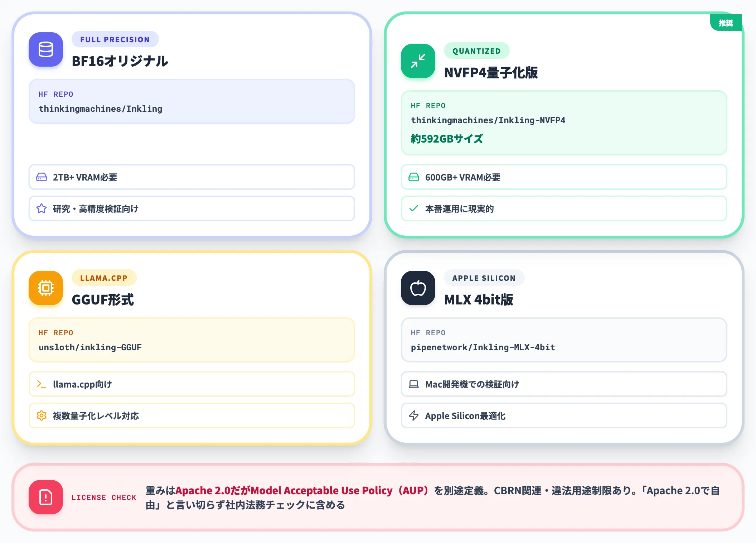Click the 研究・高精度検証向け row
Screen dimensions: 756x543
pyautogui.click(x=192, y=208)
